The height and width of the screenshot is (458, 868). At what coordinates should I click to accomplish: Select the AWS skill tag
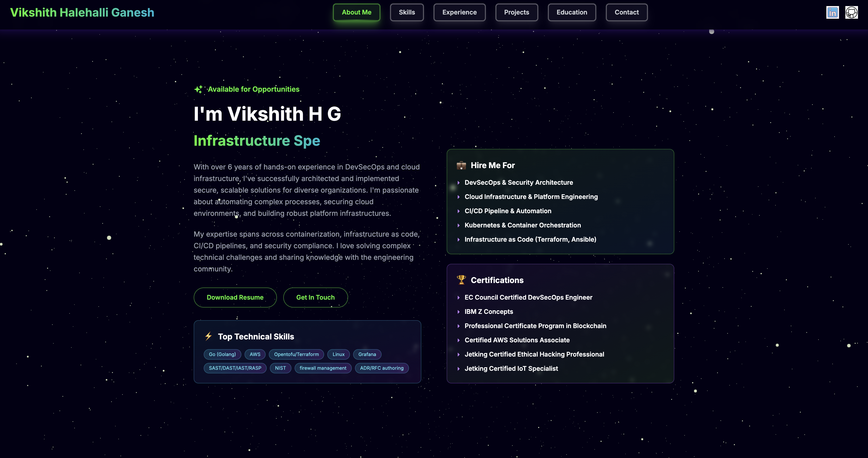[x=255, y=354]
